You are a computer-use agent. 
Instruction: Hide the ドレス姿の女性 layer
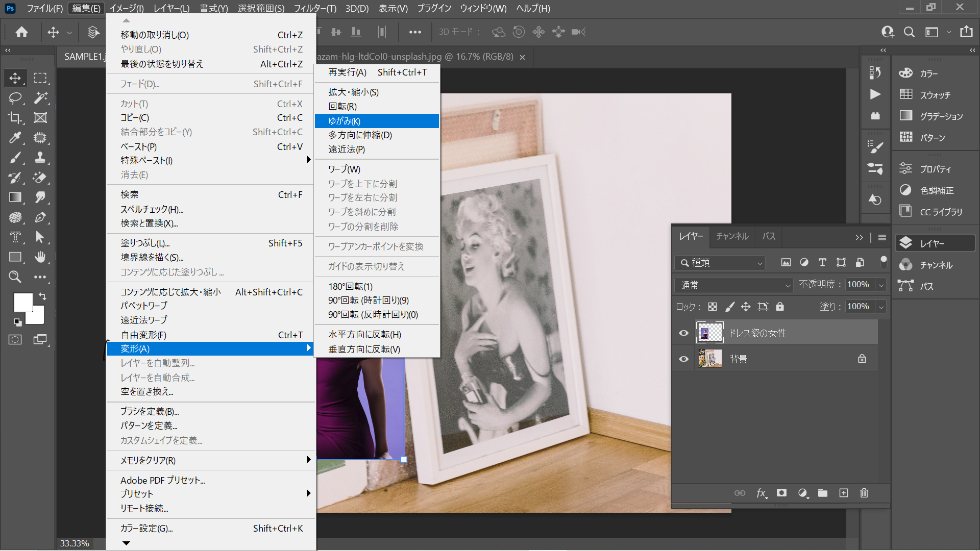(x=684, y=333)
